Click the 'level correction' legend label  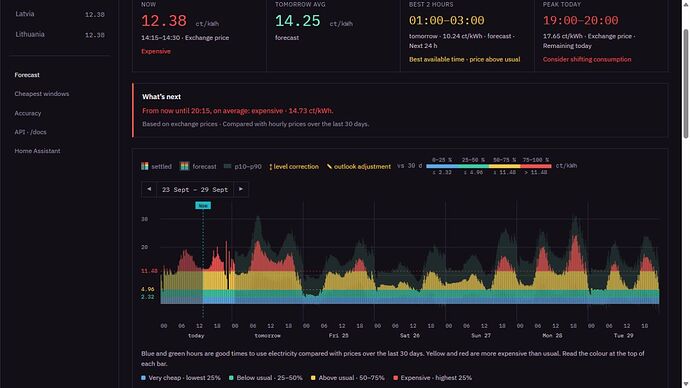pyautogui.click(x=296, y=166)
